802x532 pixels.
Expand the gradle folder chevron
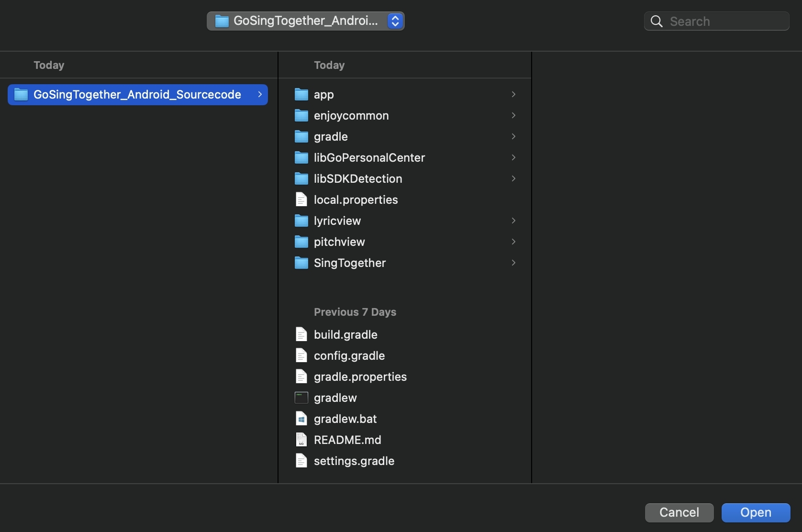click(513, 136)
